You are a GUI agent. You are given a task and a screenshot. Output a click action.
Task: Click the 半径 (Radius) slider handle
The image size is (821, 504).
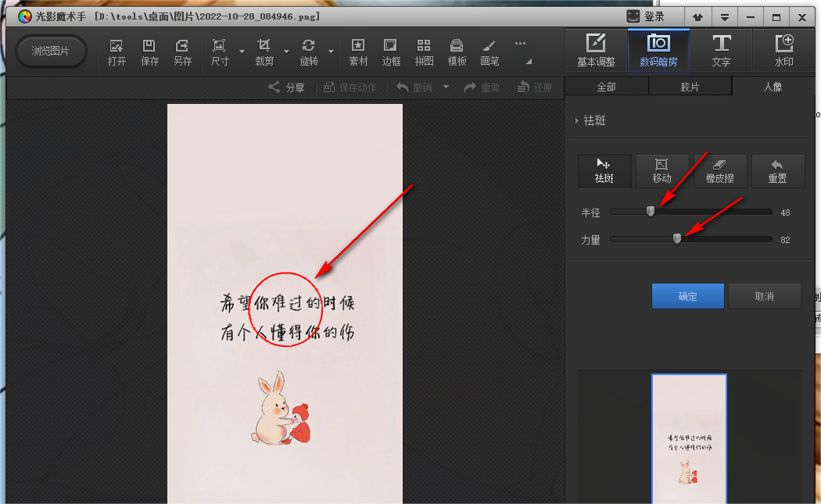click(x=651, y=211)
